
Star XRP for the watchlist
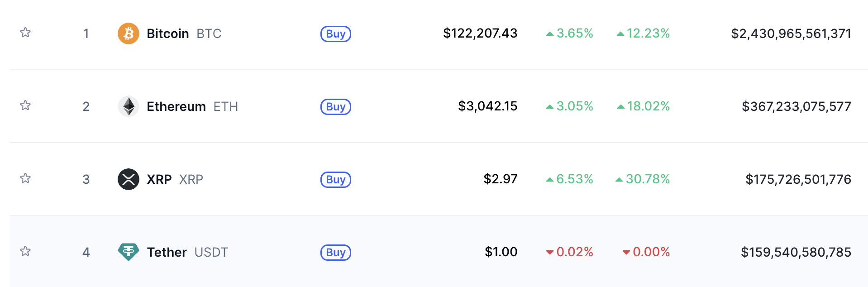pyautogui.click(x=25, y=178)
